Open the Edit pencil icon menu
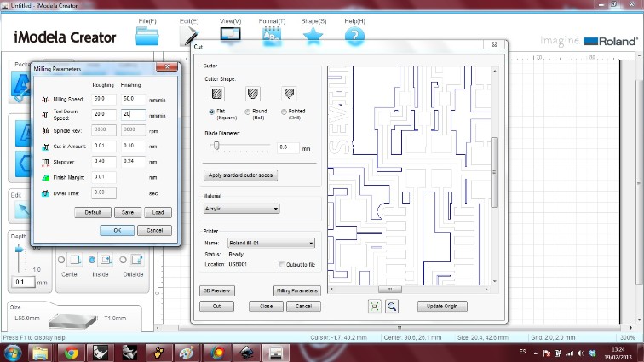This screenshot has width=644, height=362. pos(189,36)
